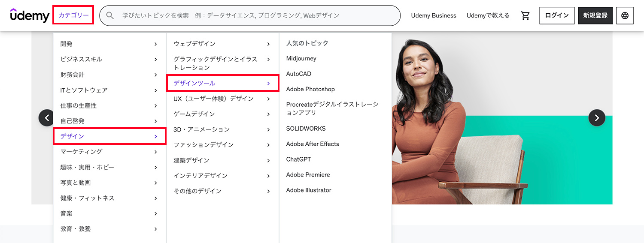Image resolution: width=644 pixels, height=243 pixels.
Task: Open AutoCAD topic
Action: [x=299, y=74]
